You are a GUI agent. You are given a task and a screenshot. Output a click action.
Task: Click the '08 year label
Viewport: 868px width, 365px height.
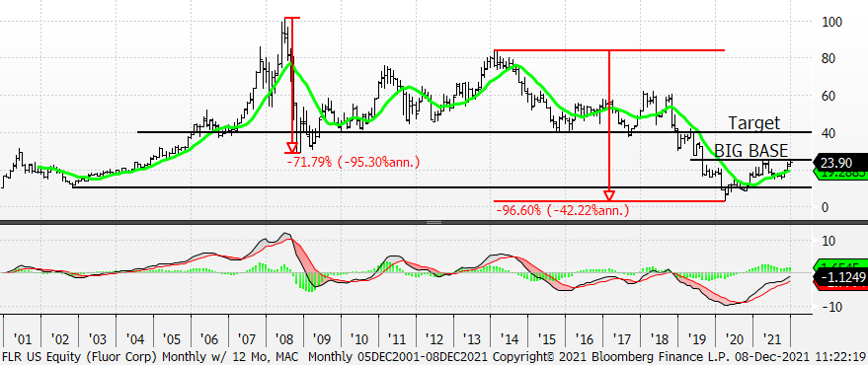284,338
